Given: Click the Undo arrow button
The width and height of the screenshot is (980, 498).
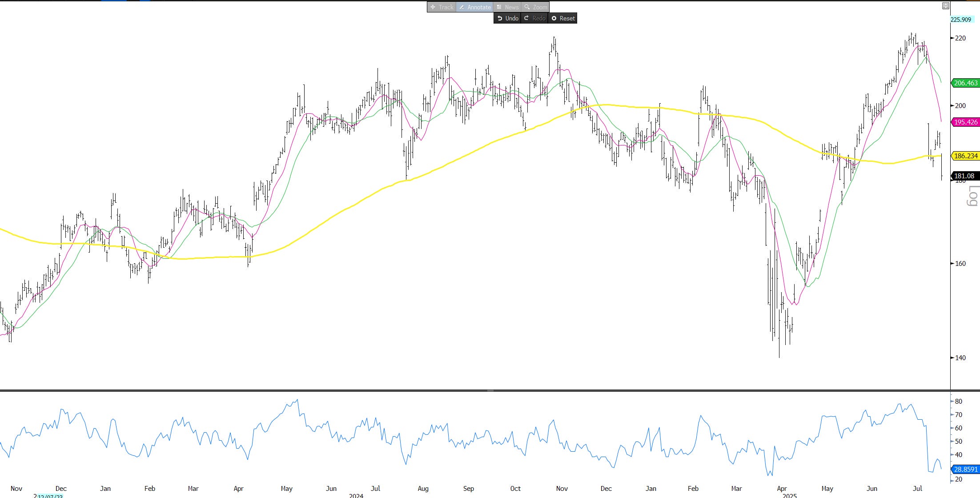Looking at the screenshot, I should (x=507, y=18).
